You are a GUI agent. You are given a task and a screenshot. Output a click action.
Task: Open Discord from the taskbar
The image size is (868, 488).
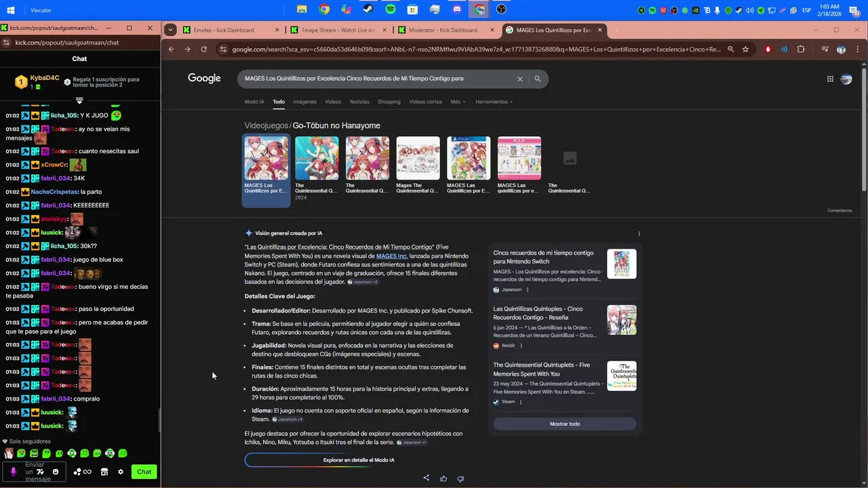[456, 9]
